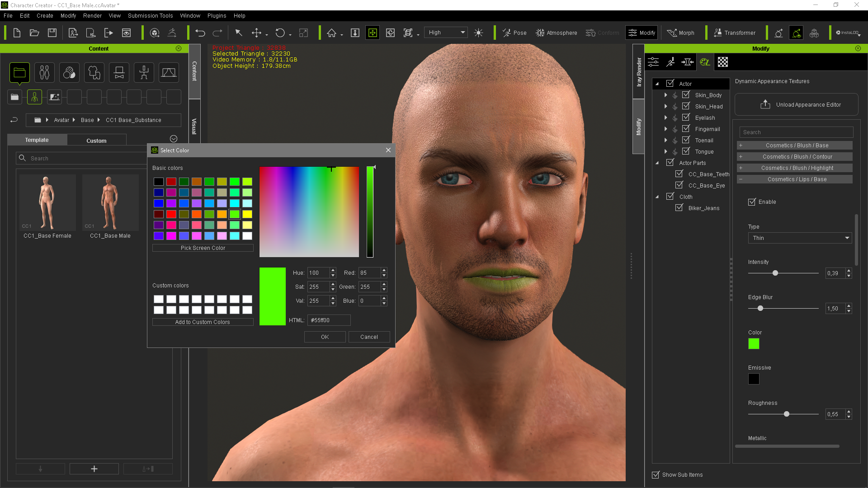Open the Modify attribute sliders tab icon
Viewport: 868px width, 488px height.
(x=653, y=62)
